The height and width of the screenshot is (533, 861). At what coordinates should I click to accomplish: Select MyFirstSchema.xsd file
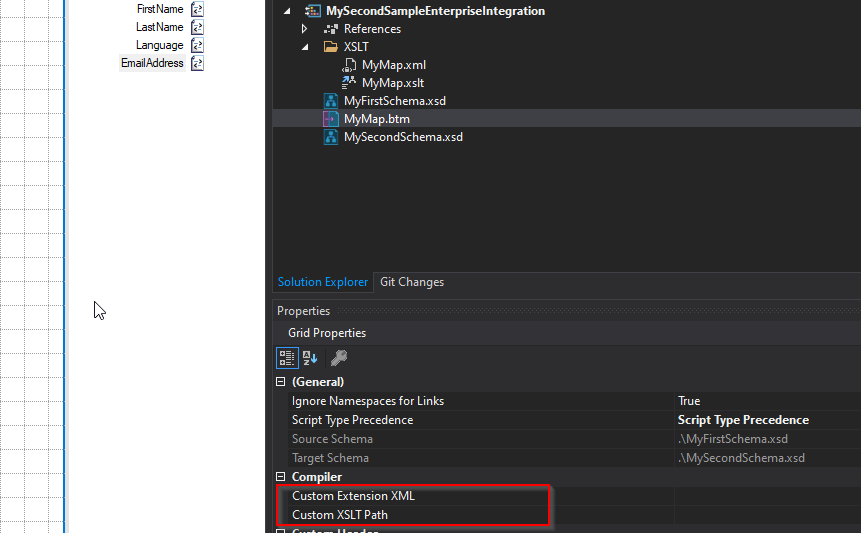tap(394, 101)
